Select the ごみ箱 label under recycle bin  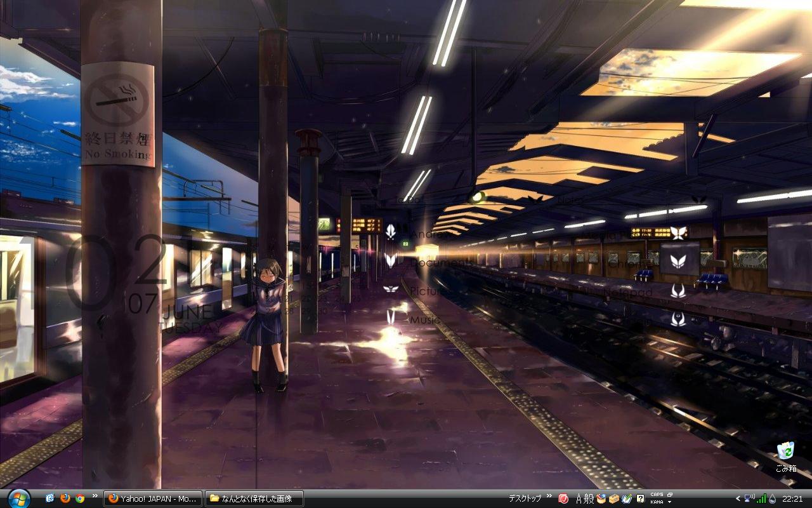[786, 469]
